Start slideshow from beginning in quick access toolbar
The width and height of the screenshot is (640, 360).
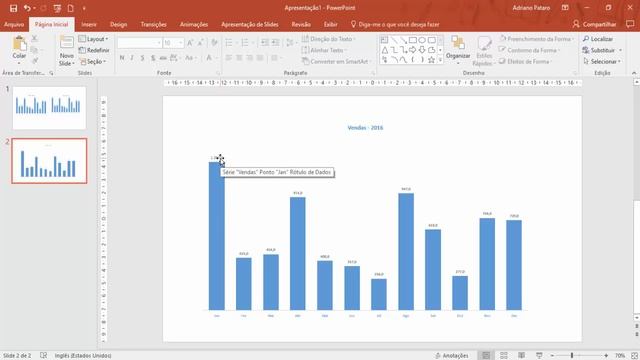pos(57,8)
